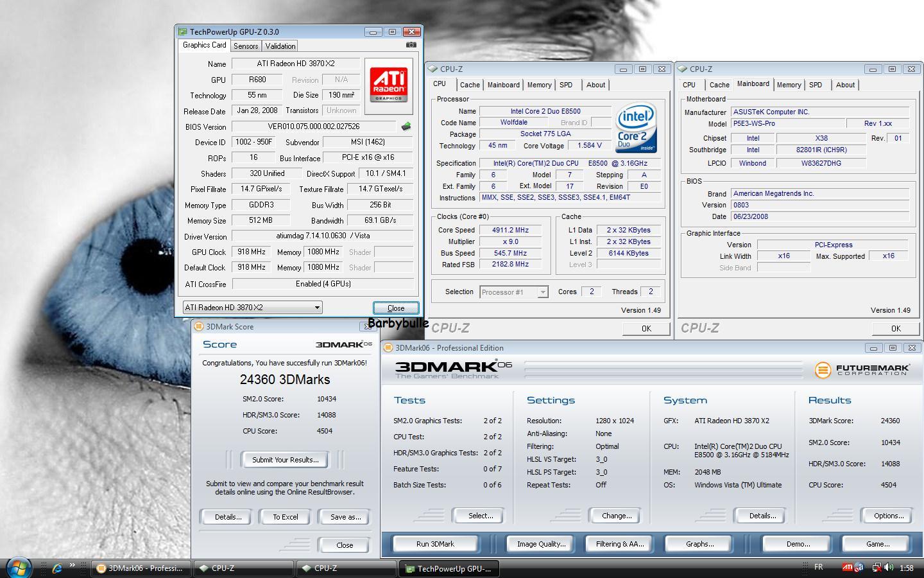The height and width of the screenshot is (578, 924).
Task: Activate 3DMark06 taskbar button
Action: (141, 568)
